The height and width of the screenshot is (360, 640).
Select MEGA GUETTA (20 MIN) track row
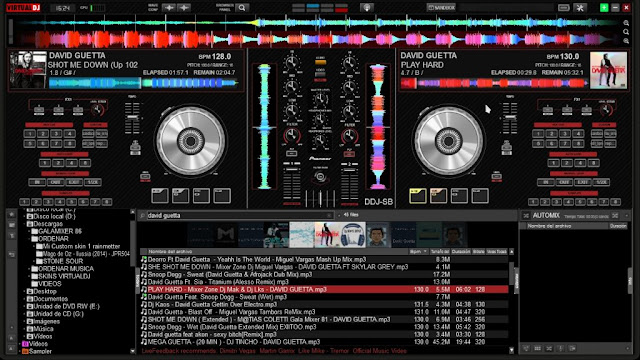pyautogui.click(x=324, y=342)
